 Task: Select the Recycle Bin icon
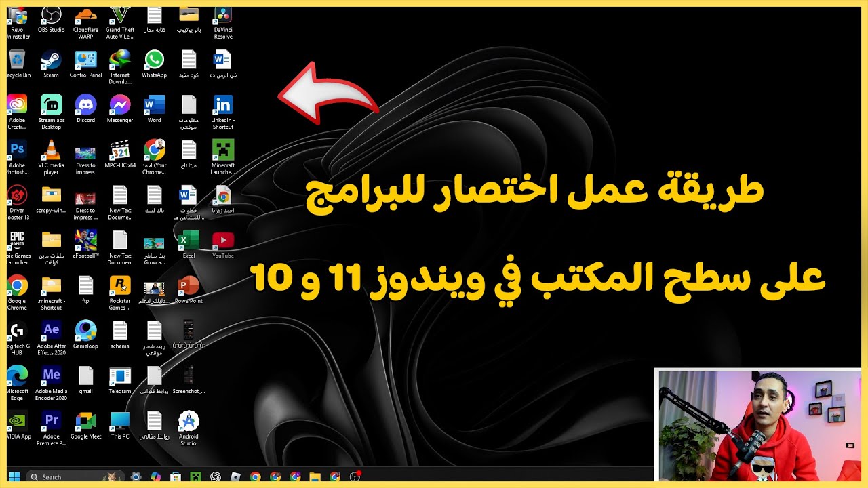coord(17,65)
